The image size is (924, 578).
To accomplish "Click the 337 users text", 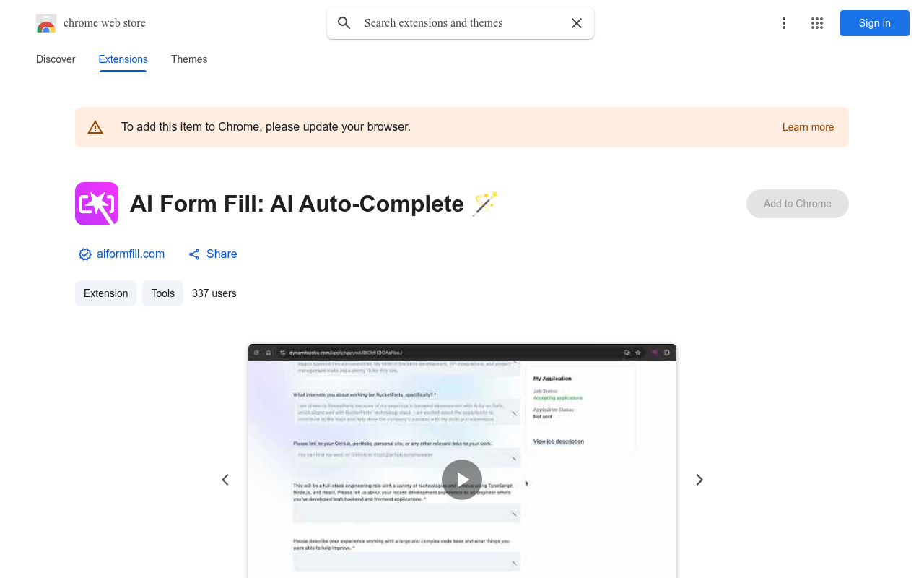I will click(x=214, y=293).
